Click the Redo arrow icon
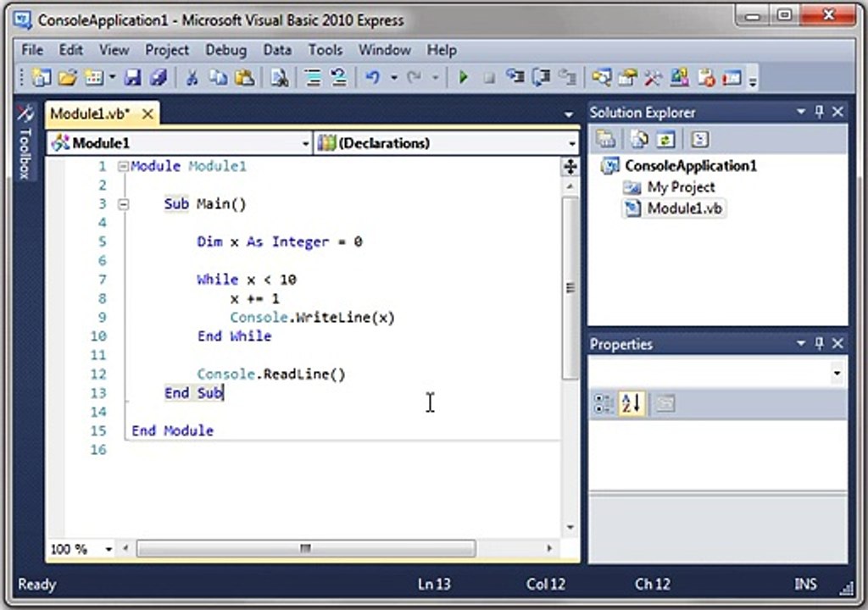The image size is (868, 610). click(414, 77)
